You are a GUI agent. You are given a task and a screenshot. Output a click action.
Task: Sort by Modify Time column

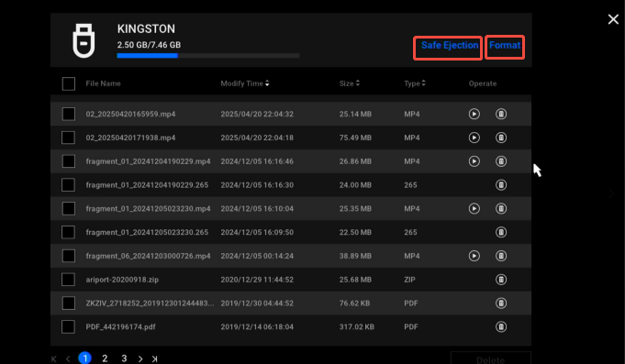coord(245,83)
